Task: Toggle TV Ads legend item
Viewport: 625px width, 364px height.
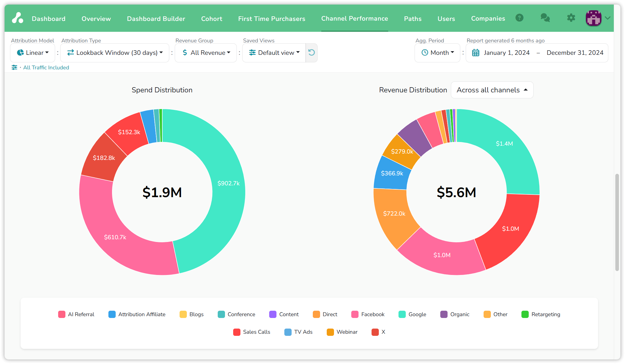Action: pyautogui.click(x=298, y=332)
